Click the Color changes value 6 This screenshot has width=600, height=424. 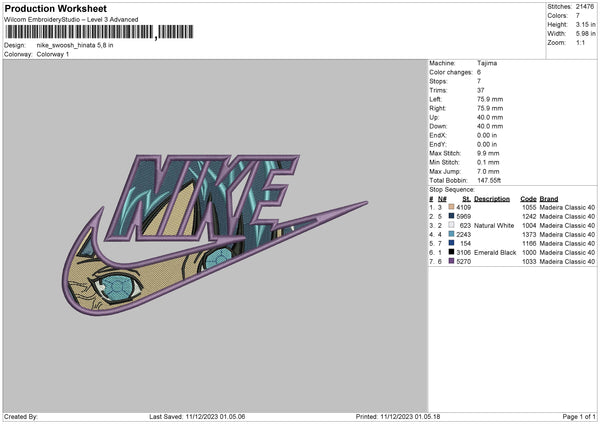tap(479, 72)
